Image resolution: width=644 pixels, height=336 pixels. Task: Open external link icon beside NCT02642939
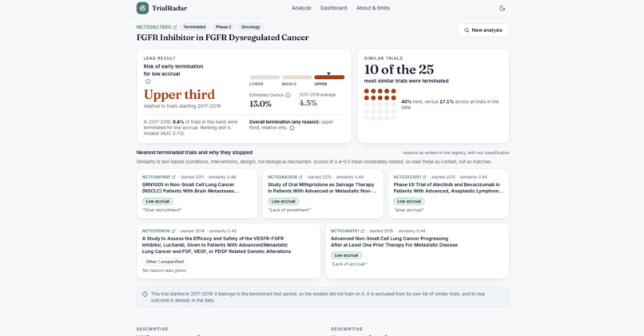point(300,177)
